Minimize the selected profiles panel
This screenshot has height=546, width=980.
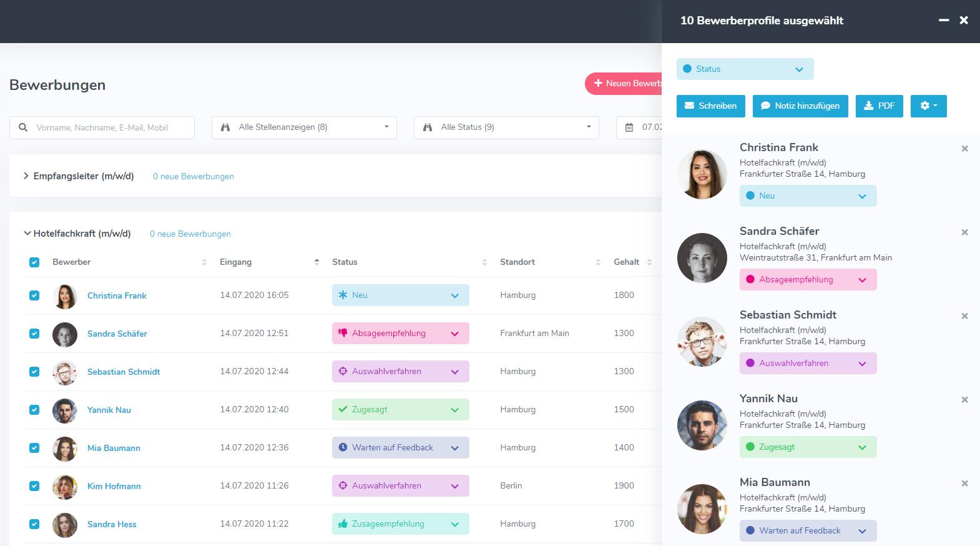(x=944, y=21)
